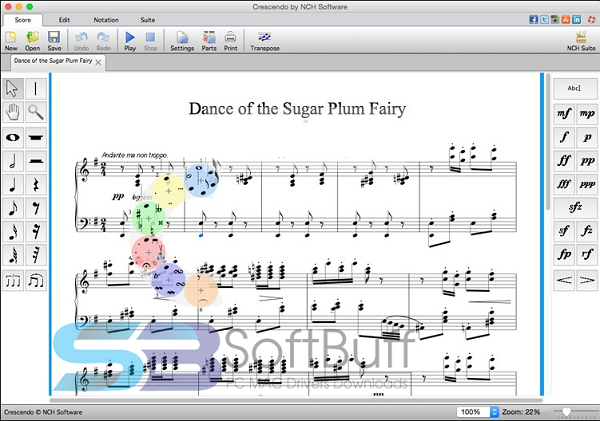This screenshot has width=600, height=421.
Task: Add a crescendo hairpin
Action: click(x=564, y=281)
